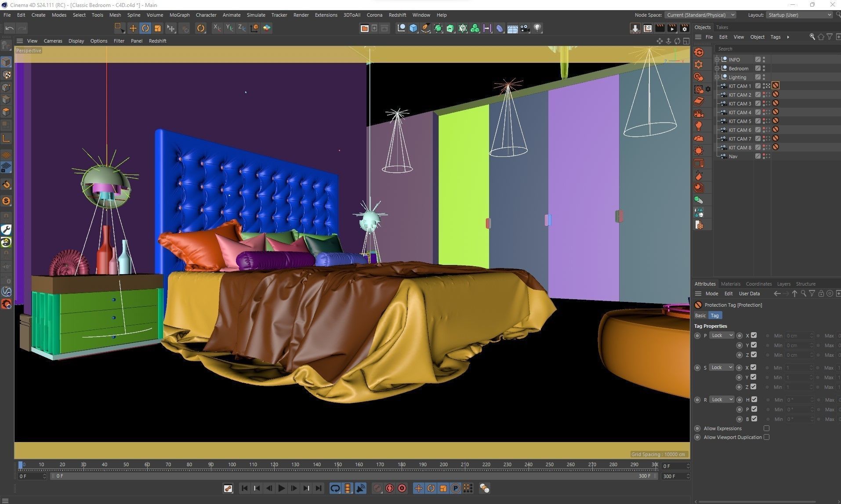The width and height of the screenshot is (841, 504).
Task: Toggle Bedroom layer visibility check
Action: [758, 68]
